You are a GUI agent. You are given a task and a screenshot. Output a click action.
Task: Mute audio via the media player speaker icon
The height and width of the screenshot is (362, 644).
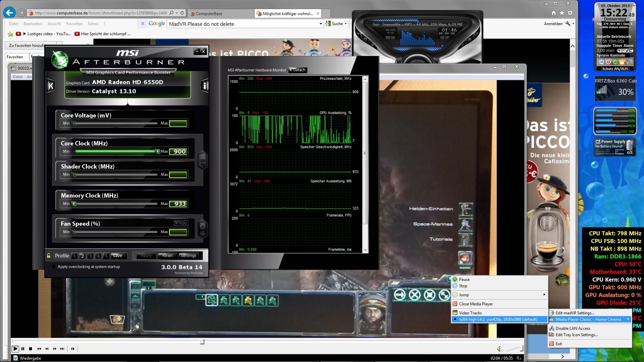click(x=499, y=349)
